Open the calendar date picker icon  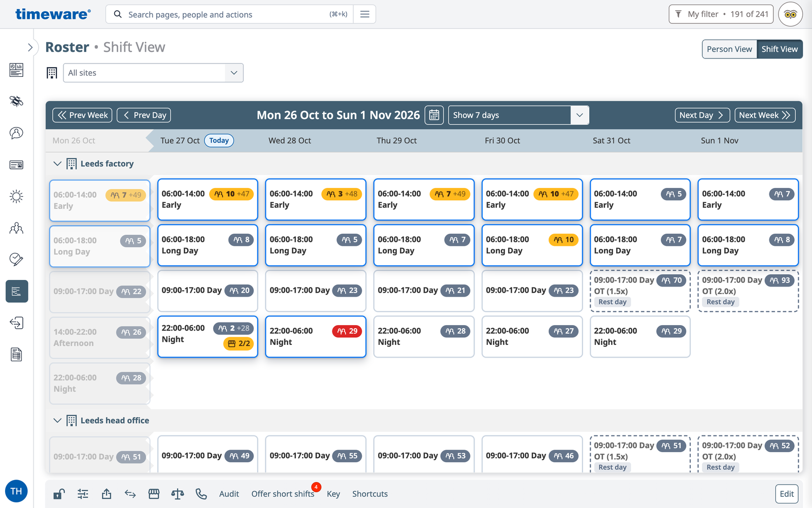(x=434, y=115)
